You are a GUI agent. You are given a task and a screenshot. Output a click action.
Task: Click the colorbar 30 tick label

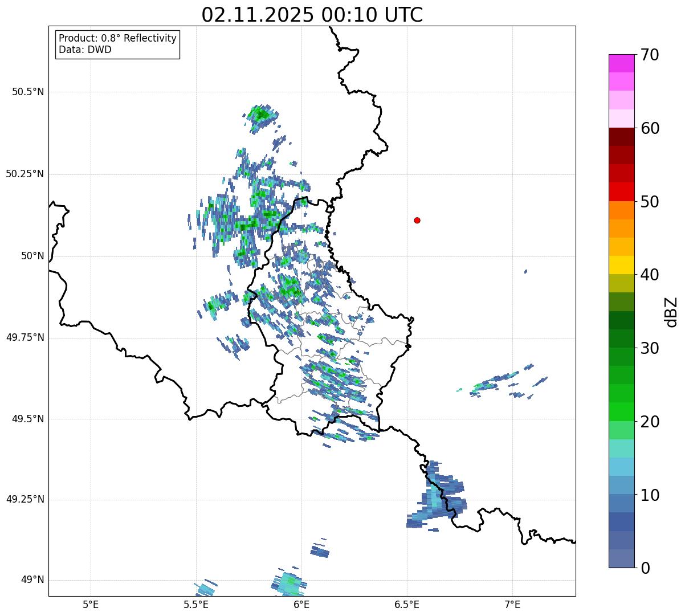tap(650, 348)
